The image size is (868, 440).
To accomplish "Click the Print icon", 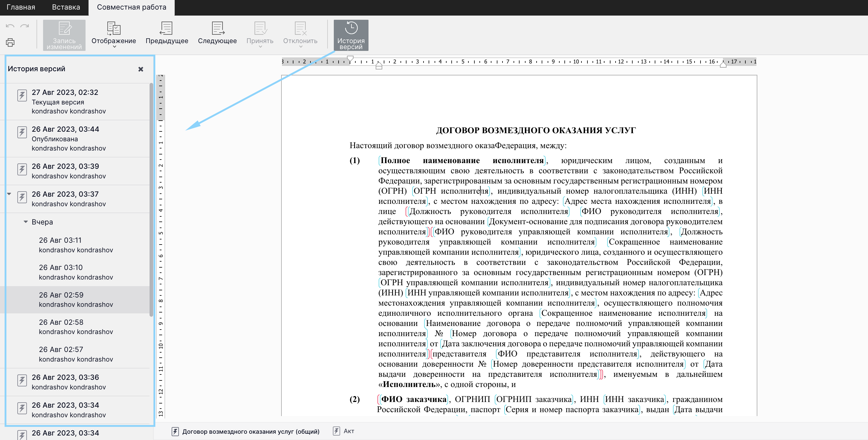I will (10, 43).
